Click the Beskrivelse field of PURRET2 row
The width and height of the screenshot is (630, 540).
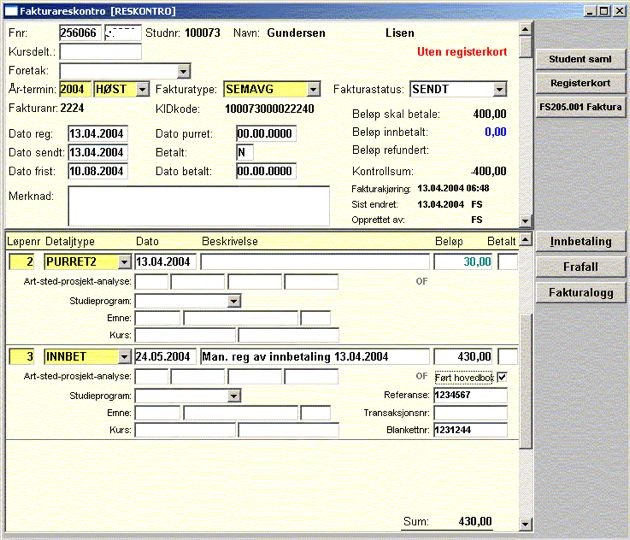coord(315,262)
